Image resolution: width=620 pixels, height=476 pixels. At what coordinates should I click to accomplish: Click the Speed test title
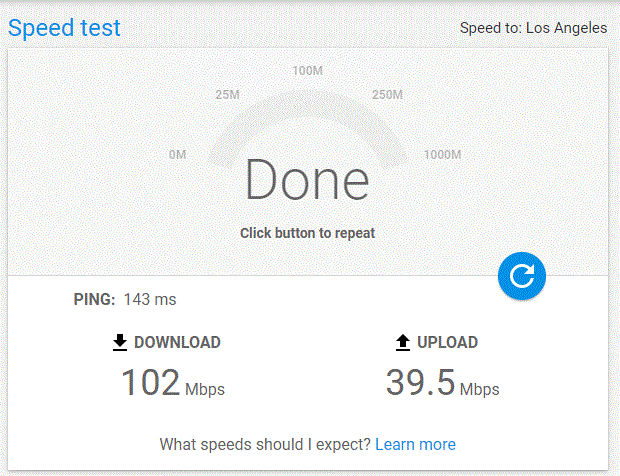tap(64, 28)
